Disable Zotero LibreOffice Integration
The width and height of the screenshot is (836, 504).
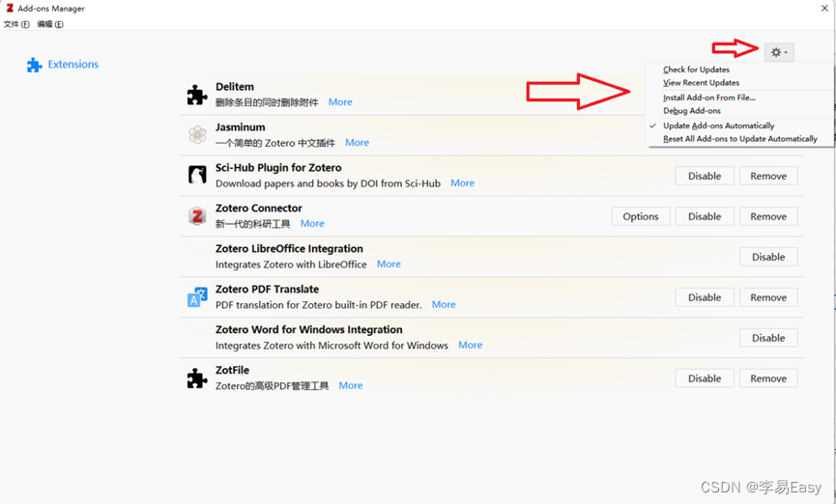coord(768,257)
